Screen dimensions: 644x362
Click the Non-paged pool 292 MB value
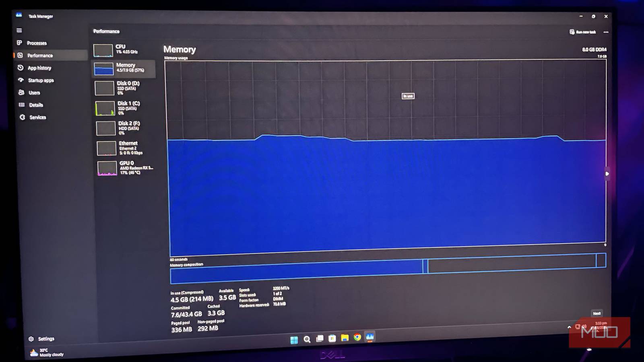coord(208,328)
